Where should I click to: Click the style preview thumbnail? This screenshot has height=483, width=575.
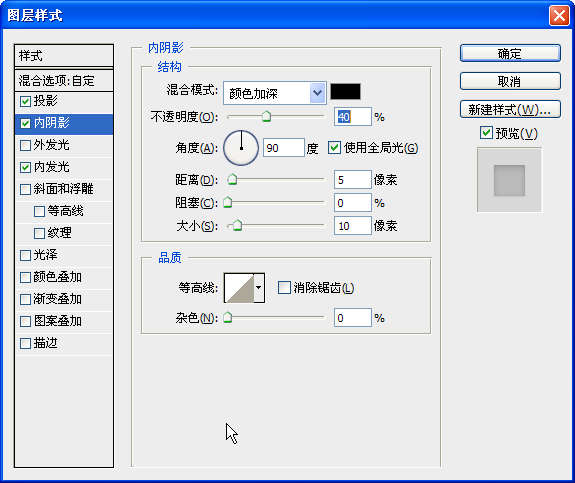[x=509, y=180]
